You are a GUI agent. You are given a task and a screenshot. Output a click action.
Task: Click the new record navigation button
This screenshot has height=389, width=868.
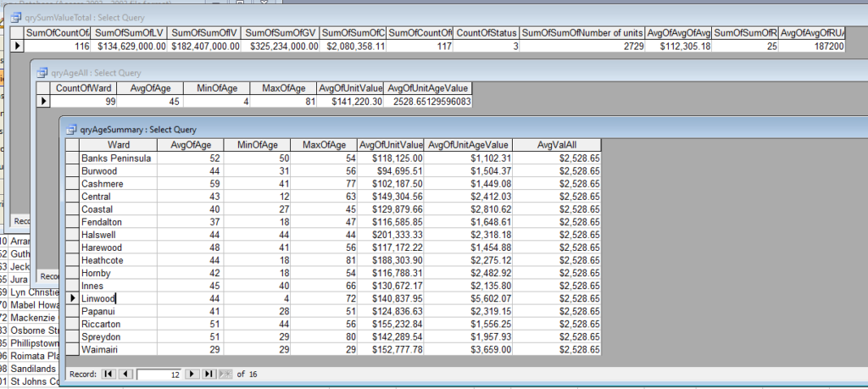[225, 374]
